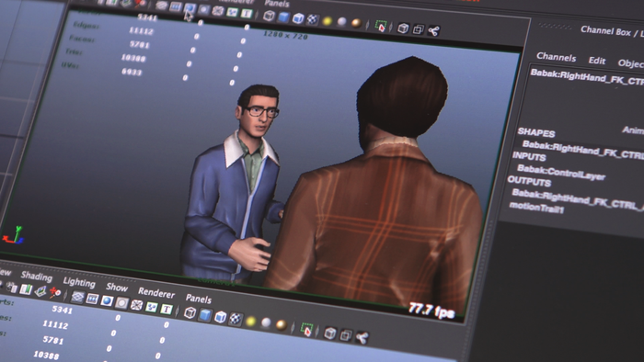Select Smooth Shade All blue cube, lower toolbar
644x362 pixels.
pos(205,315)
